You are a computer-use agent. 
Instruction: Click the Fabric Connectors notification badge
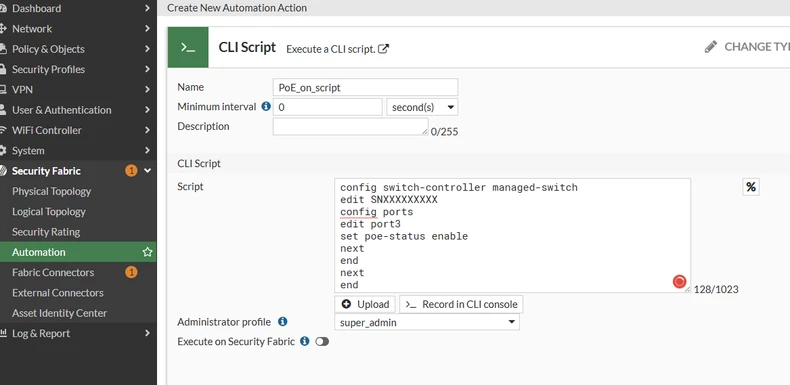click(131, 273)
